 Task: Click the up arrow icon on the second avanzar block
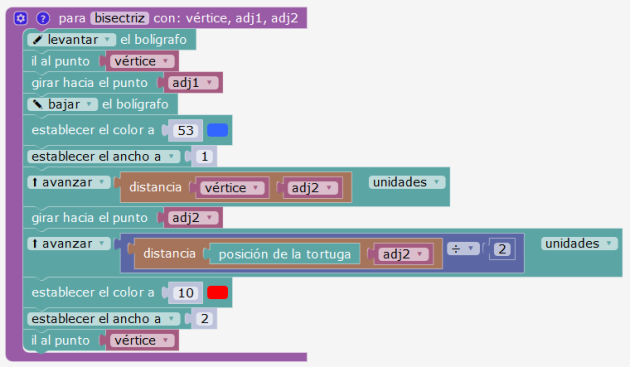coord(35,244)
